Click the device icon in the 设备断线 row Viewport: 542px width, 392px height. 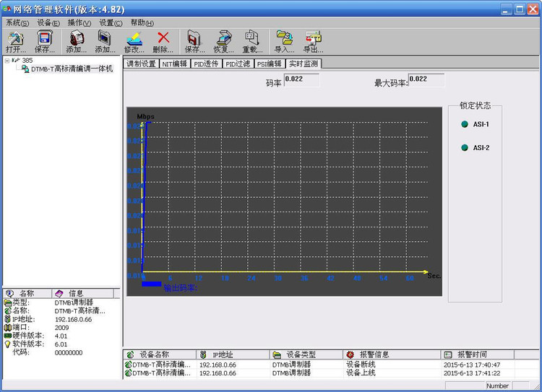128,365
